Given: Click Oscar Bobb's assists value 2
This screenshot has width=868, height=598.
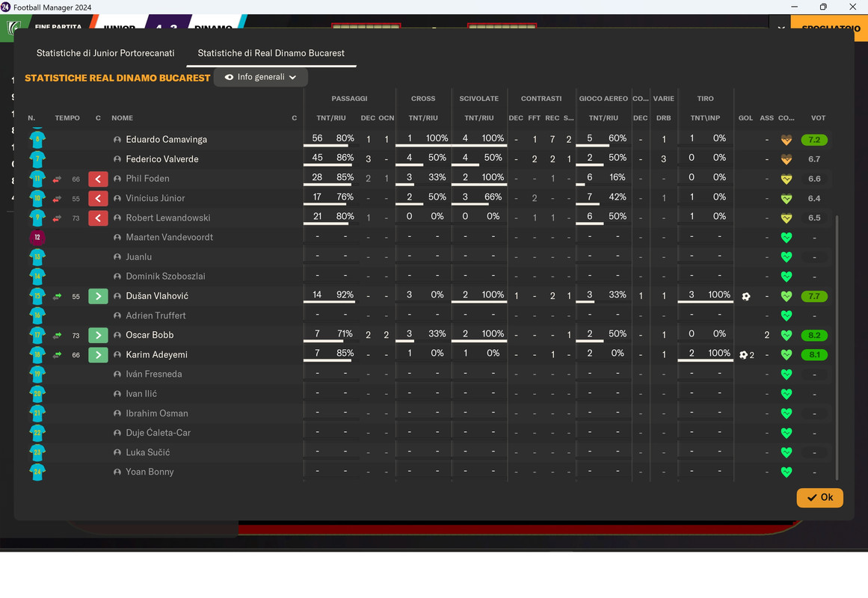Looking at the screenshot, I should tap(767, 335).
